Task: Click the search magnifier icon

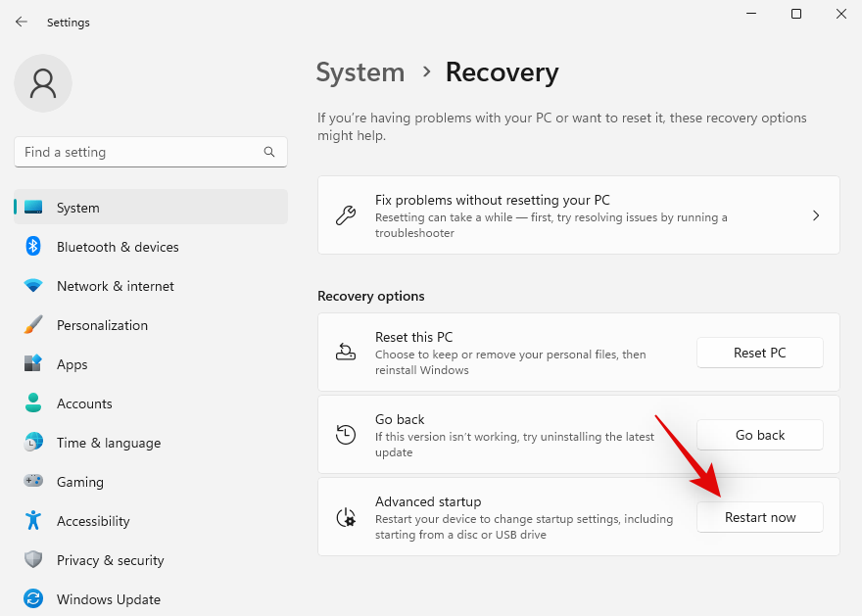Action: click(269, 152)
